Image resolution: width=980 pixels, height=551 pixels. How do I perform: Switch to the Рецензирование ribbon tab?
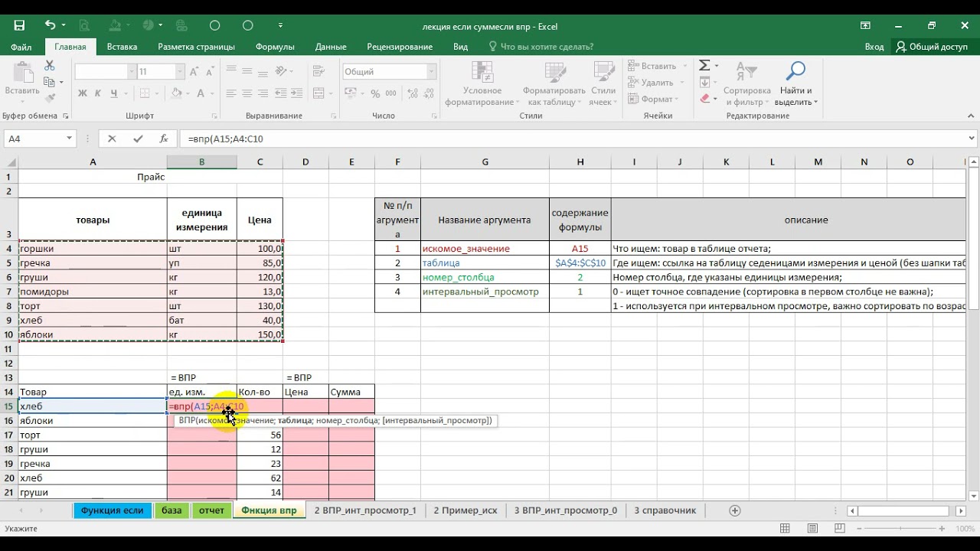pyautogui.click(x=400, y=47)
